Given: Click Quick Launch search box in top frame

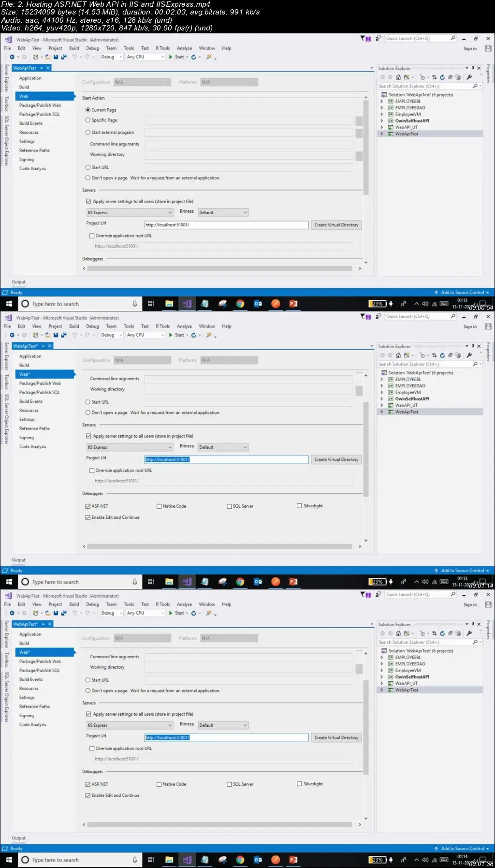Looking at the screenshot, I should click(x=420, y=39).
